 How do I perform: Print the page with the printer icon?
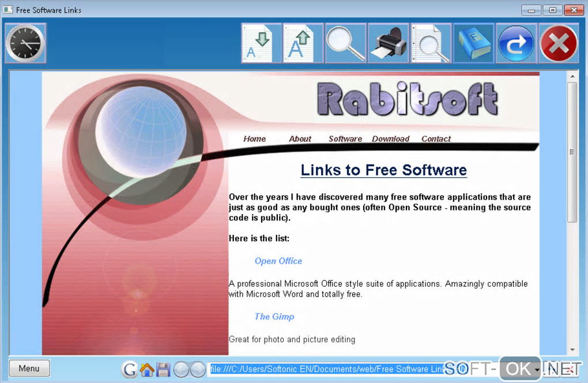pos(388,43)
